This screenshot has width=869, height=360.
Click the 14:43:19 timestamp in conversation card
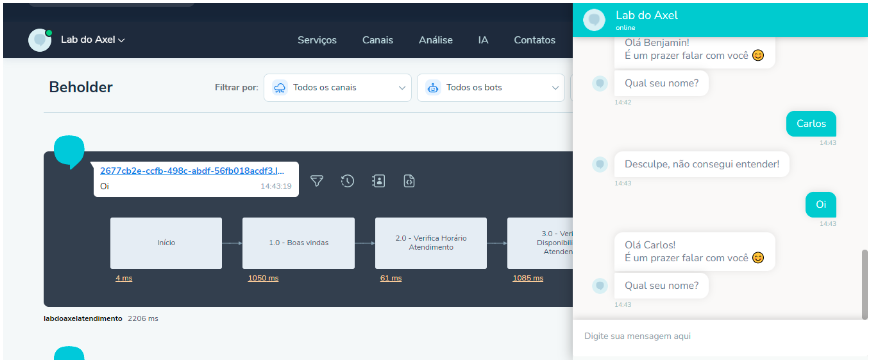tap(276, 186)
